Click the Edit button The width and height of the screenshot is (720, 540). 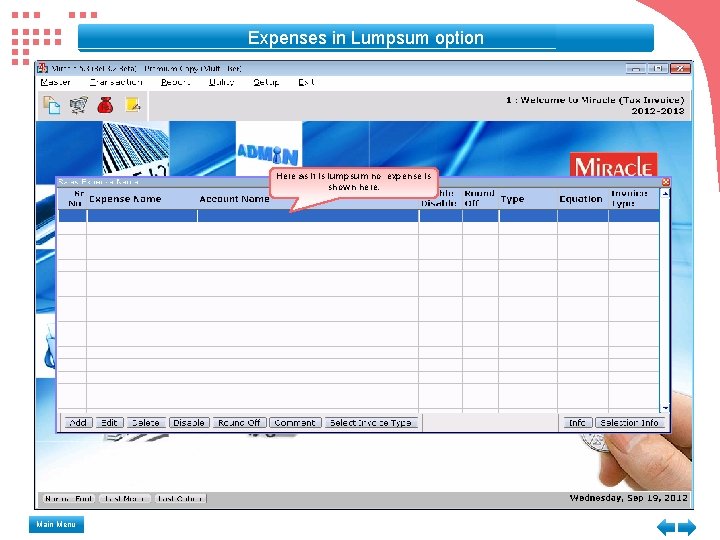109,422
